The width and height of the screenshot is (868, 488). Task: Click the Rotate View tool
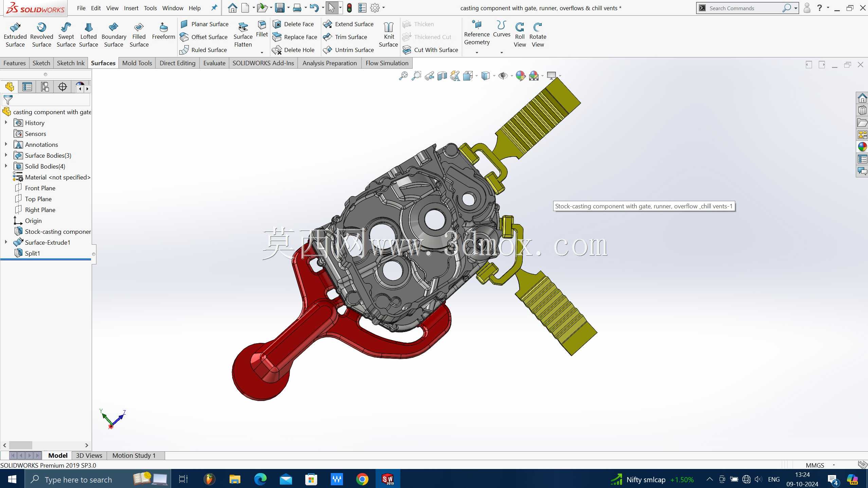pos(538,35)
